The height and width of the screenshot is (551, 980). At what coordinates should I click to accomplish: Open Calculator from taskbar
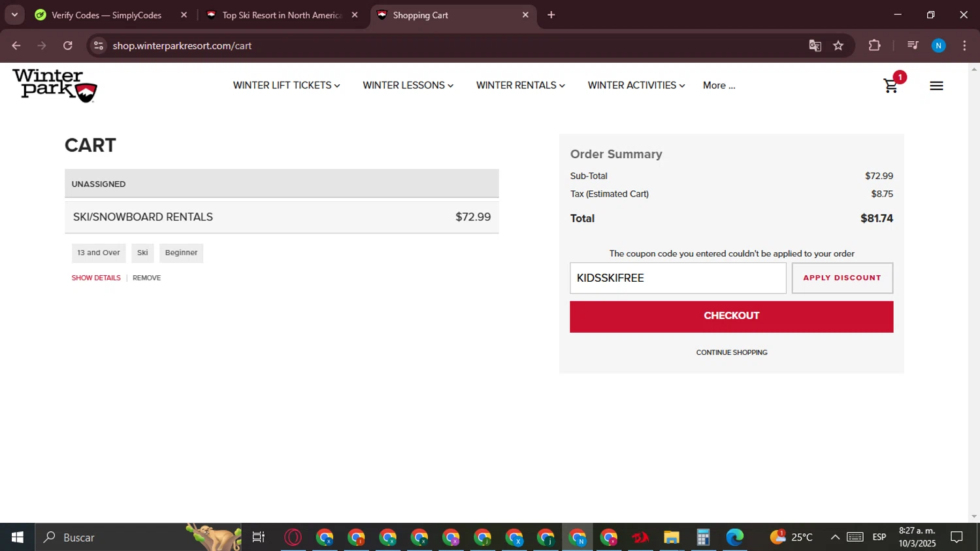[x=703, y=537]
